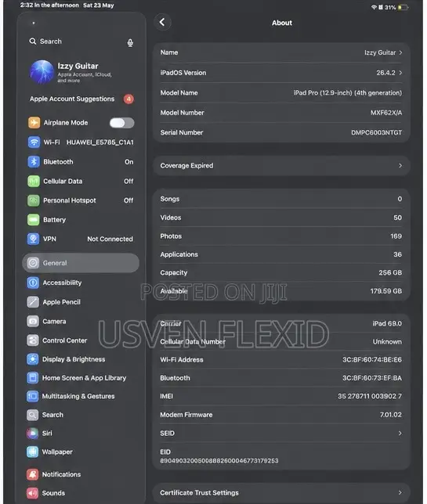Tap serial number DMPC6003NTGT
The image size is (427, 504).
pos(376,132)
